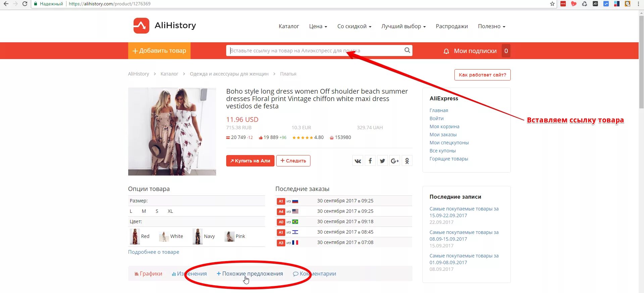Screen dimensions: 644x293
Task: Open the Комментарии tab
Action: click(314, 274)
